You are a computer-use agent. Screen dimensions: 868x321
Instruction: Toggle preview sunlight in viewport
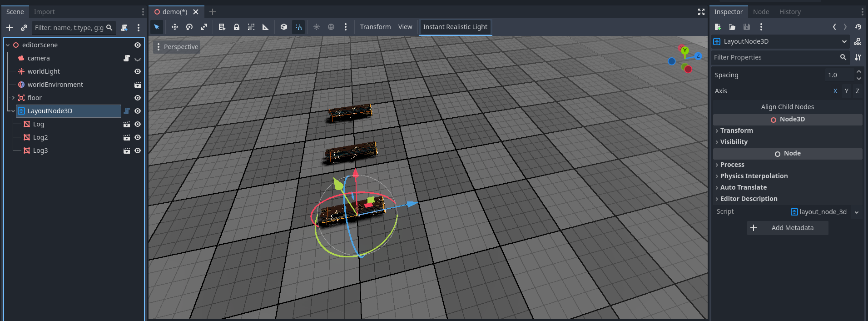pyautogui.click(x=317, y=27)
